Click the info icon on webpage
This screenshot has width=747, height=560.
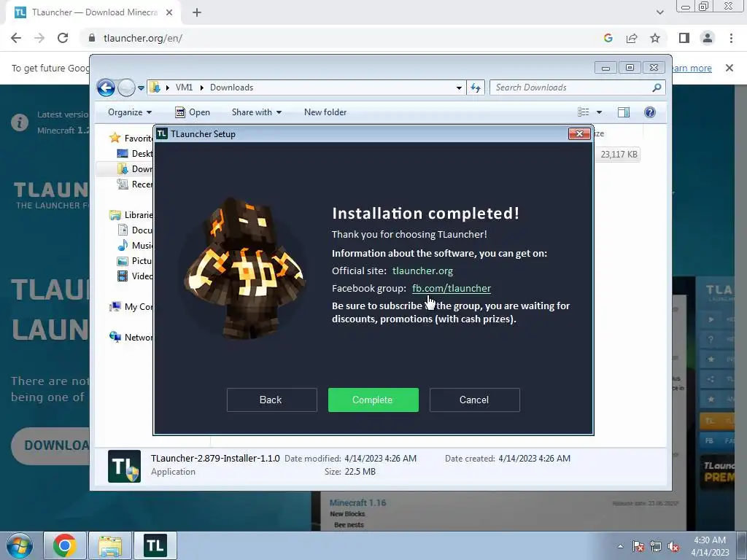coord(20,122)
